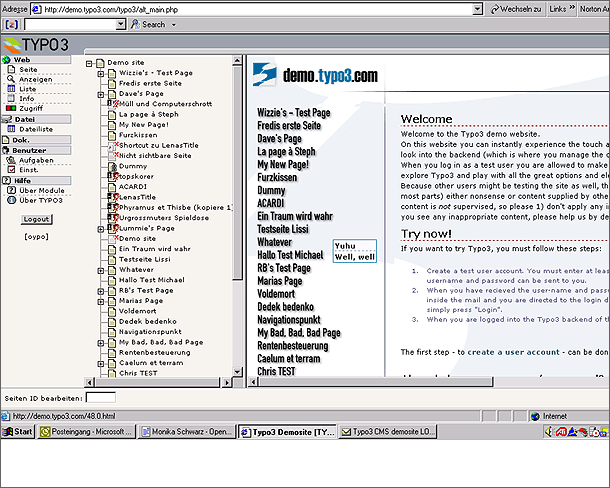610x488 pixels.
Task: Expand RB's Test Page node
Action: 101,291
